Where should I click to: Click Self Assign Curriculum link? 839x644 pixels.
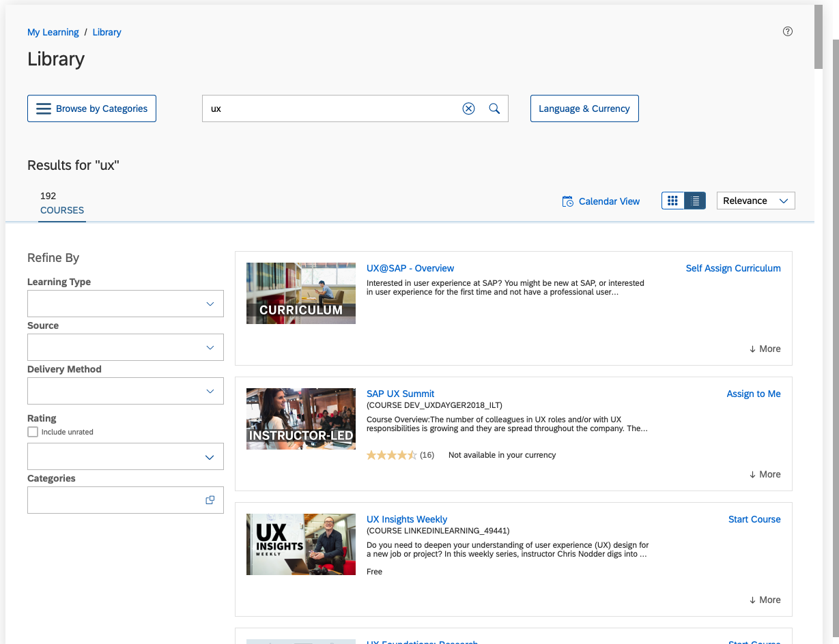733,268
